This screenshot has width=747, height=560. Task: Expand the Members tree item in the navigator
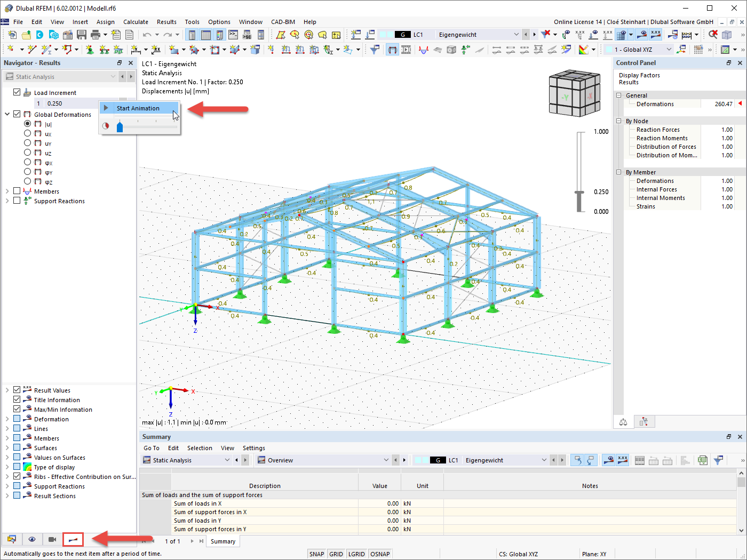coord(8,191)
